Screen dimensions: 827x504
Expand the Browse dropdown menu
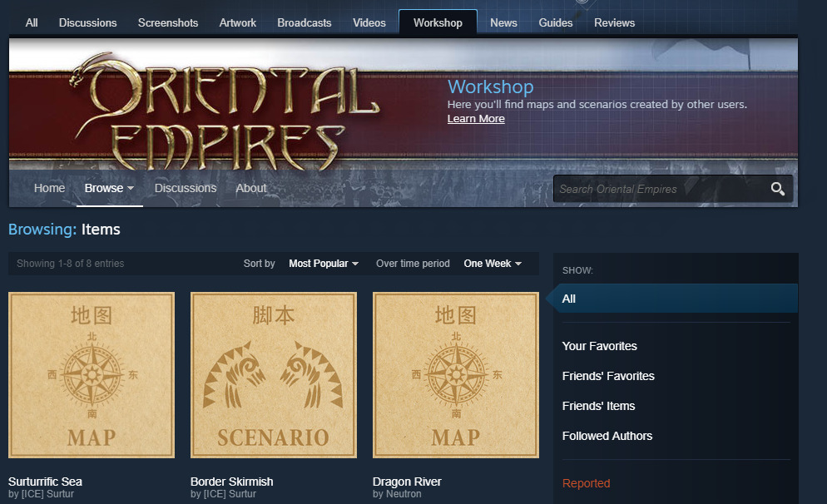tap(109, 188)
